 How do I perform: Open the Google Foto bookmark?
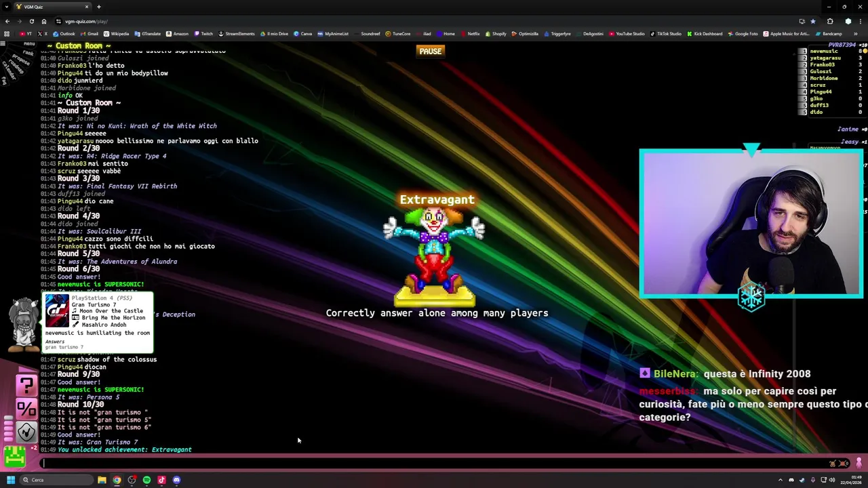point(743,34)
